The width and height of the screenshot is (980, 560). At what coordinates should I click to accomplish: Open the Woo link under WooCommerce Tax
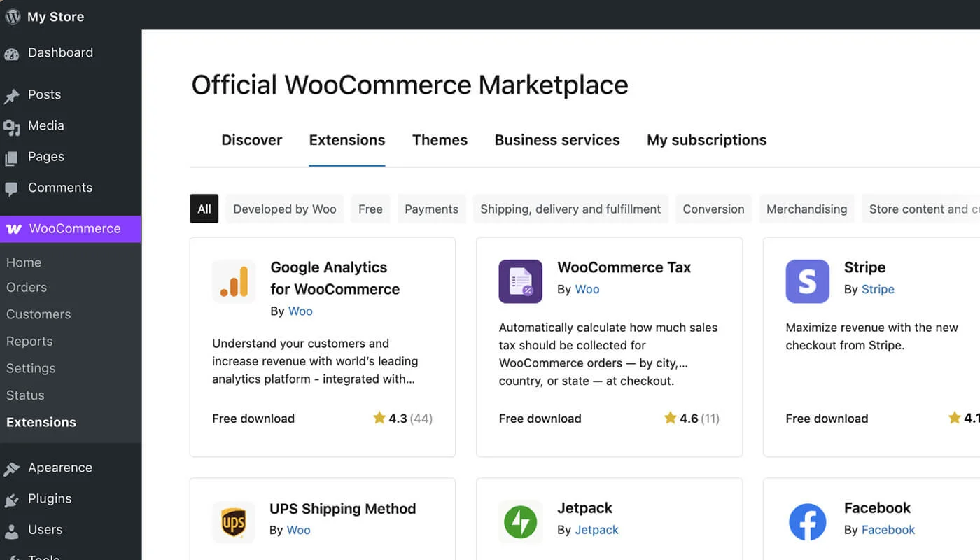coord(587,289)
